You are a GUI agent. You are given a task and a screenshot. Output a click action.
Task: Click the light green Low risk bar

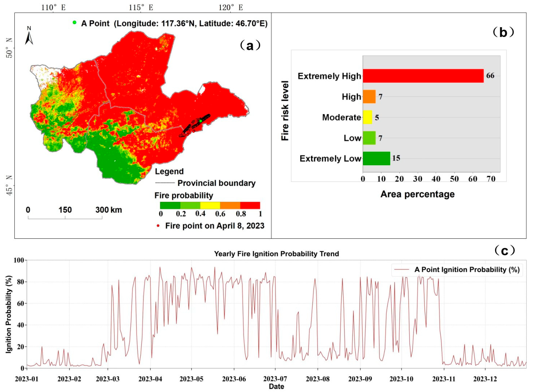[x=369, y=138]
